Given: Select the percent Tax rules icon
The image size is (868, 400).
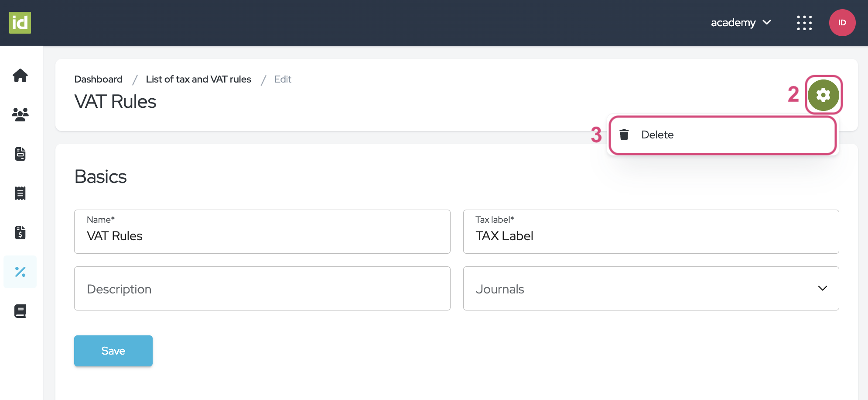Looking at the screenshot, I should point(20,272).
